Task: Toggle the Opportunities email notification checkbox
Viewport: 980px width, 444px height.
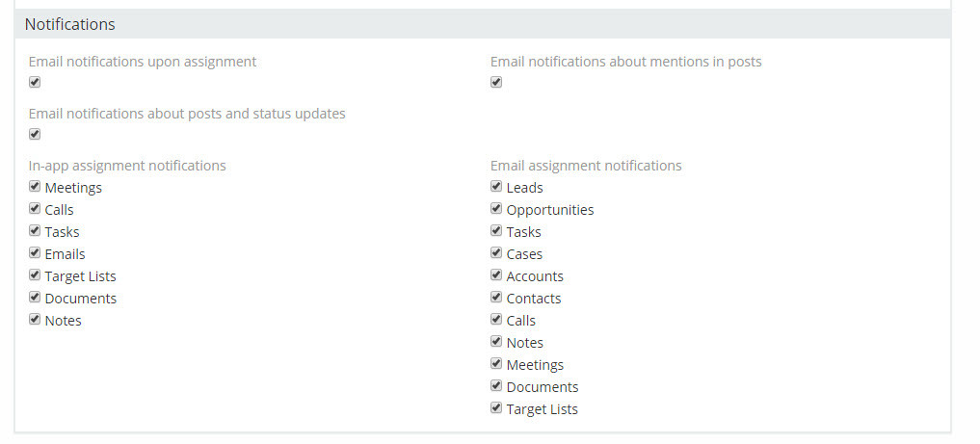Action: (x=496, y=209)
